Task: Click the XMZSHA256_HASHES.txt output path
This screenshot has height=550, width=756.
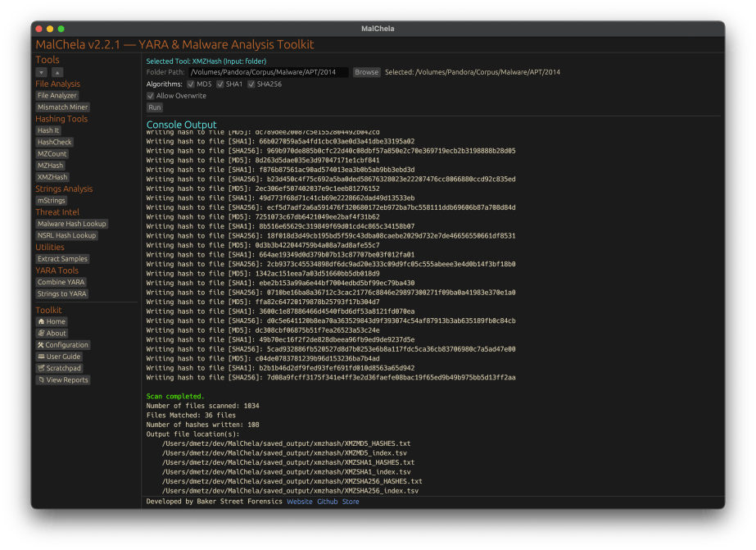Action: coord(292,481)
